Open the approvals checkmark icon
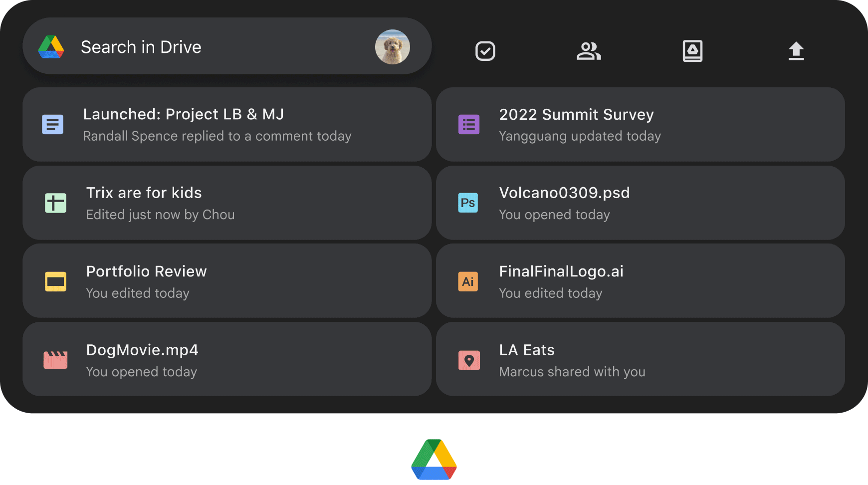Viewport: 868px width, 485px height. 485,51
